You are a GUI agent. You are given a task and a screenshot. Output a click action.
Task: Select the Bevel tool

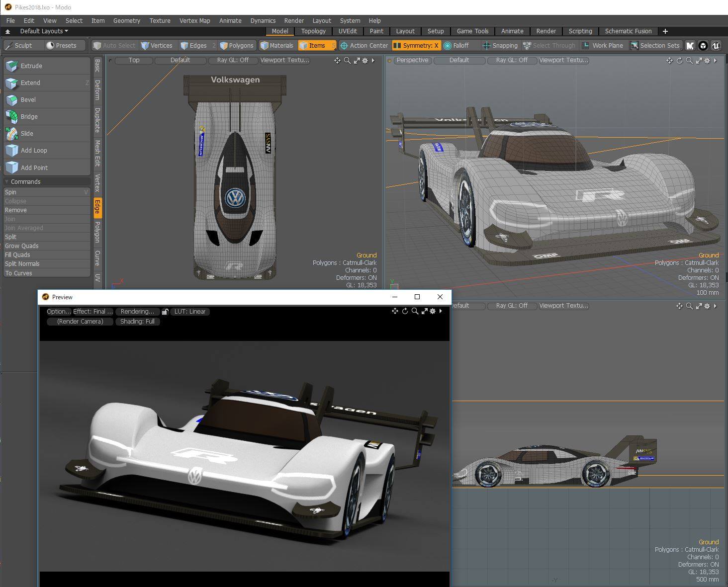pos(47,99)
